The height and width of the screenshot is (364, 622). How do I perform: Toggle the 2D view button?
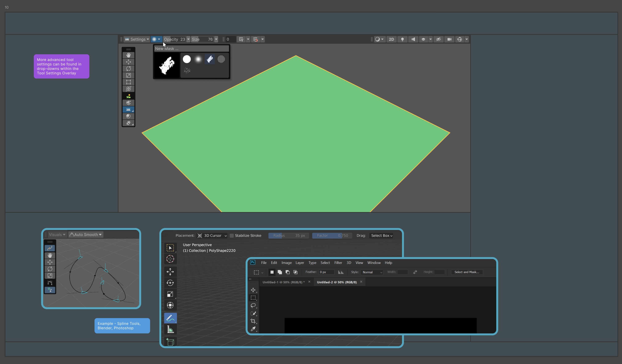click(391, 39)
